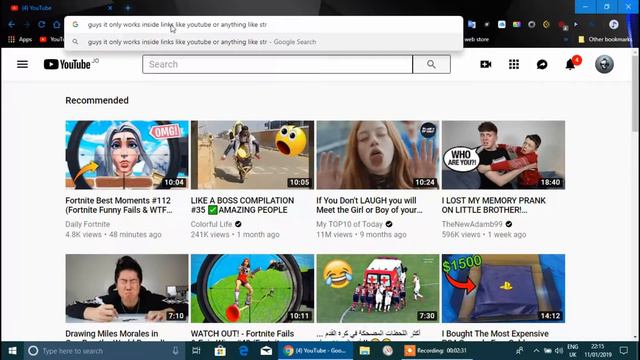The height and width of the screenshot is (360, 640).
Task: Open the My TOP10 of Today channel
Action: point(349,224)
